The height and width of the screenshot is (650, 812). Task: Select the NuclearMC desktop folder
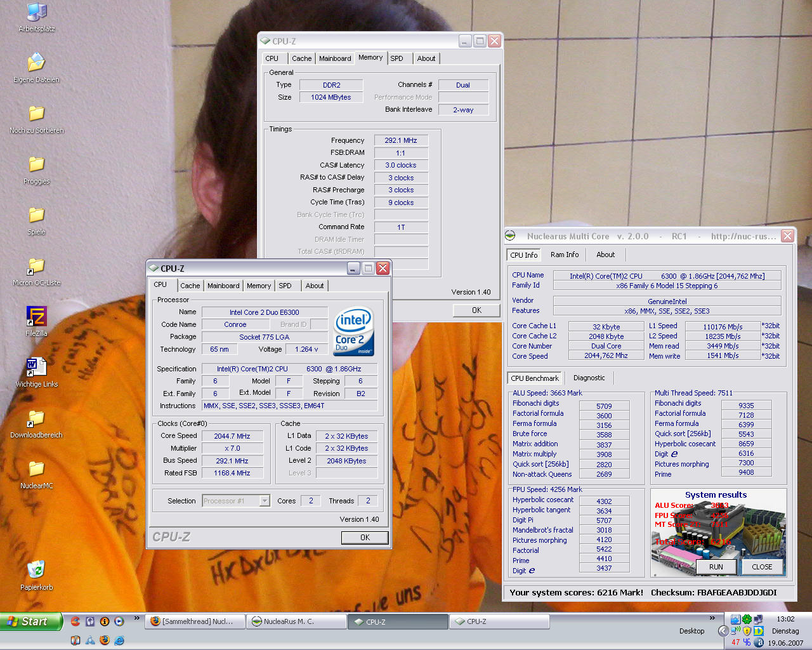tap(36, 474)
